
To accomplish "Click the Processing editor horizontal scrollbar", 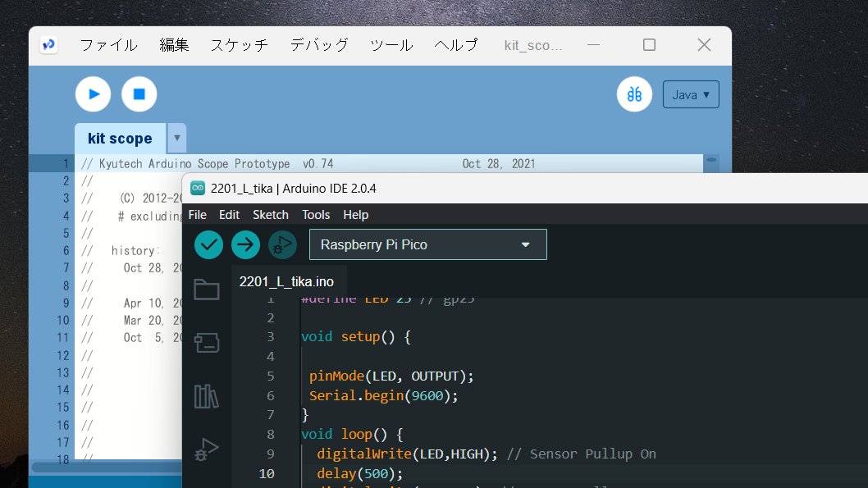I will tap(107, 467).
